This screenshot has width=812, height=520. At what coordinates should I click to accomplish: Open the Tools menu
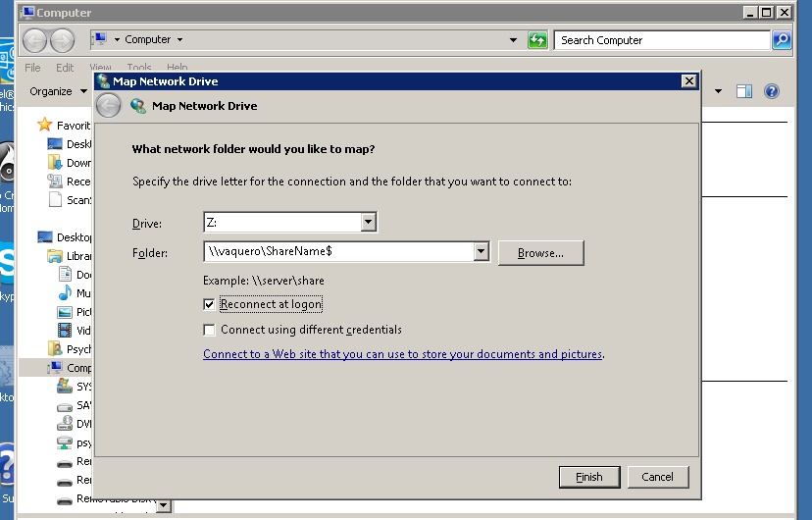(139, 68)
